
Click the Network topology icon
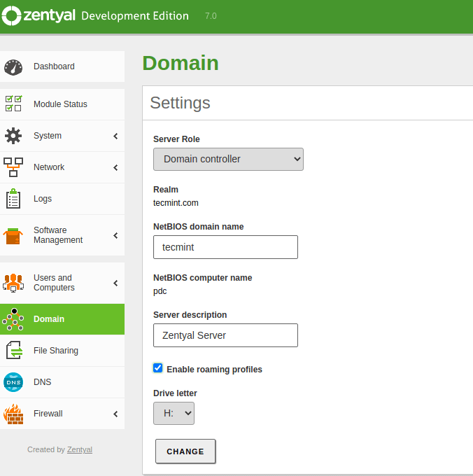click(13, 167)
